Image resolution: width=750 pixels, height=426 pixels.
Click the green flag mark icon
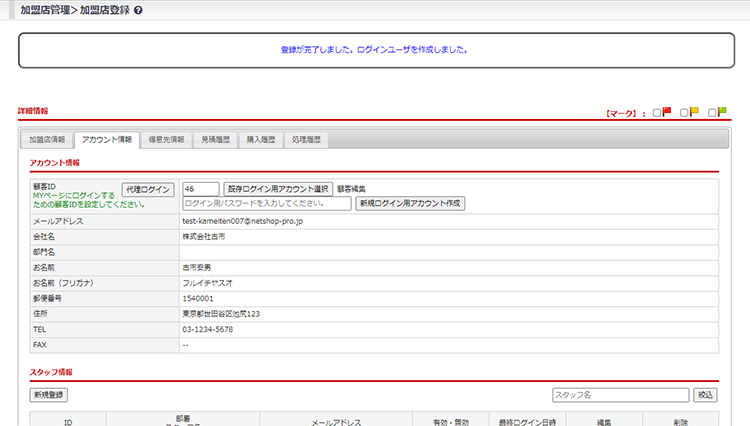coord(722,112)
